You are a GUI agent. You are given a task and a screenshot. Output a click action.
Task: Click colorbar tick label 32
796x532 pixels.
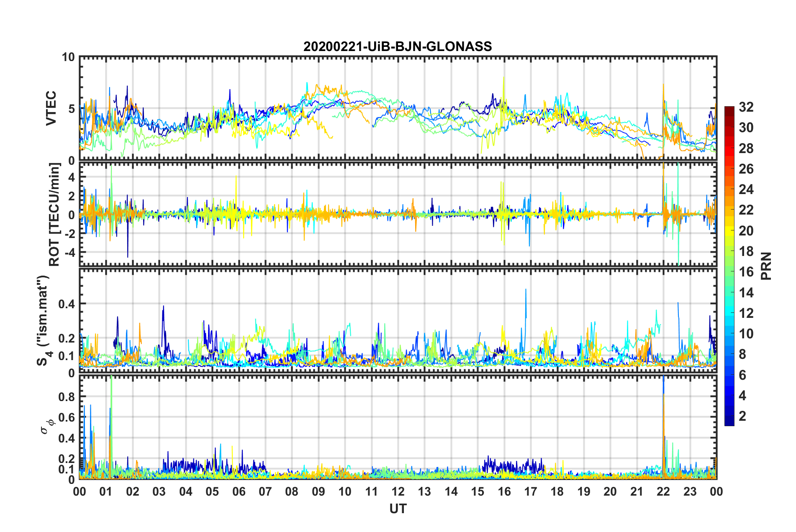746,107
